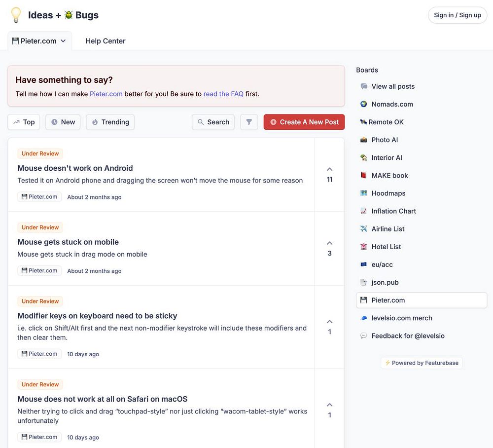The width and height of the screenshot is (493, 448).
Task: Sort posts by New
Action: (63, 122)
